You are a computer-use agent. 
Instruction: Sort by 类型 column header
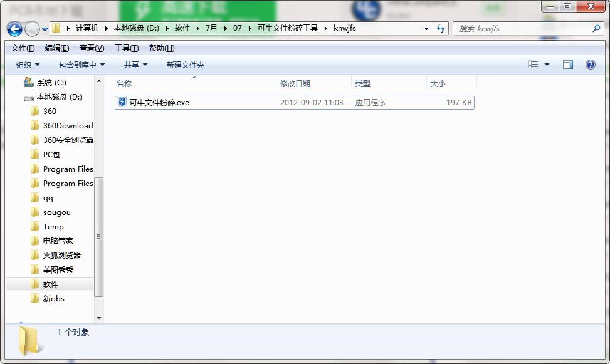tap(362, 83)
